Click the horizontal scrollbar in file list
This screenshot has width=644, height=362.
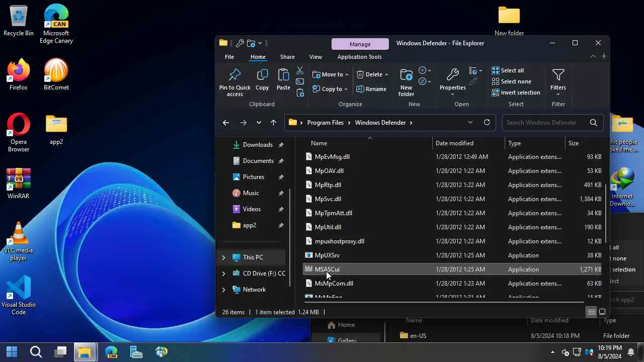[444, 302]
